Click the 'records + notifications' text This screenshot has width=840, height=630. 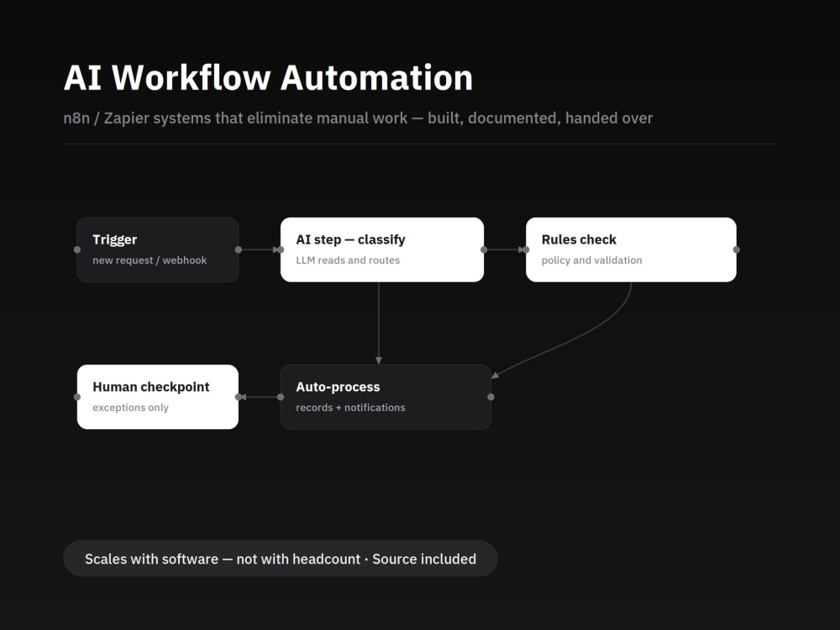pos(350,407)
